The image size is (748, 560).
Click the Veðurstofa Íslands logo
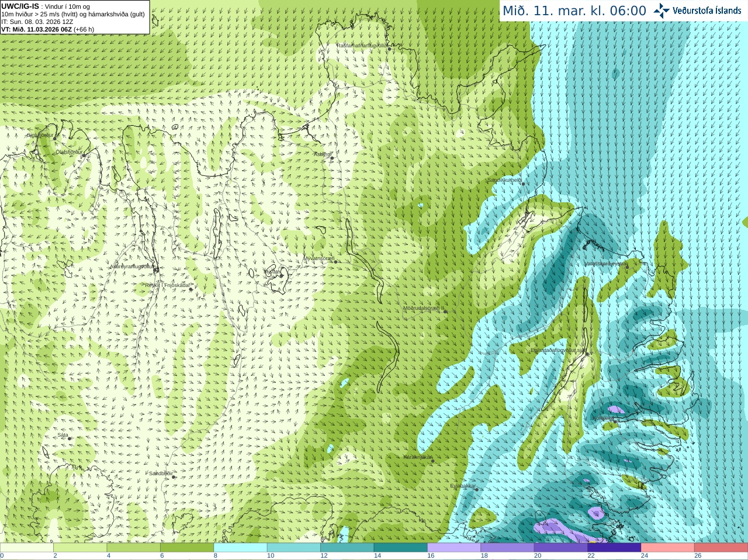tap(697, 11)
